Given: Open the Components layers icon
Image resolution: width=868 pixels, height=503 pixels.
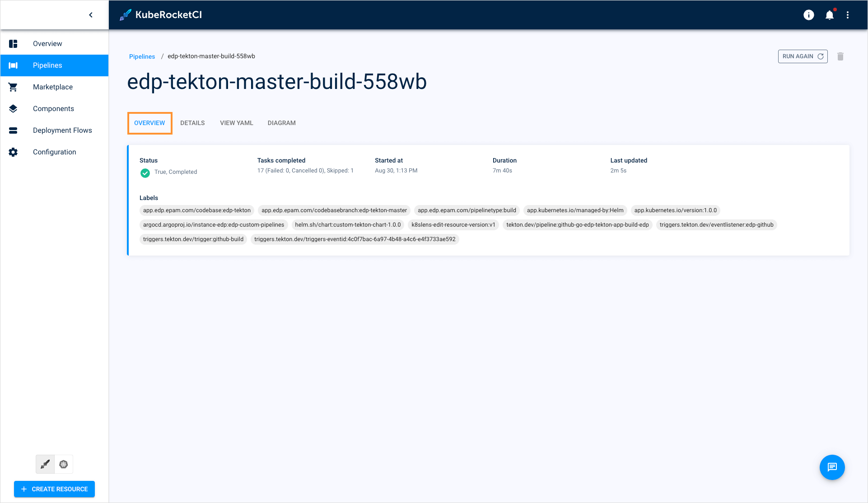Looking at the screenshot, I should point(13,108).
